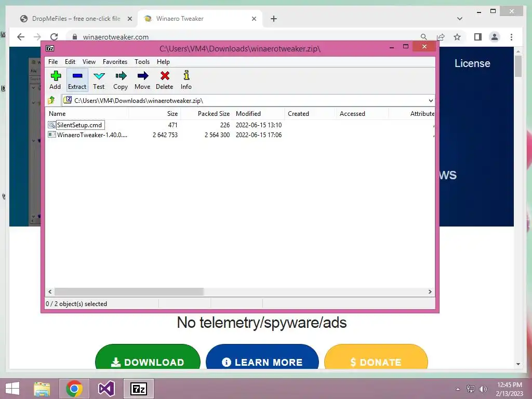Open the Help menu
Screen dimensions: 532x399
[x=163, y=62]
